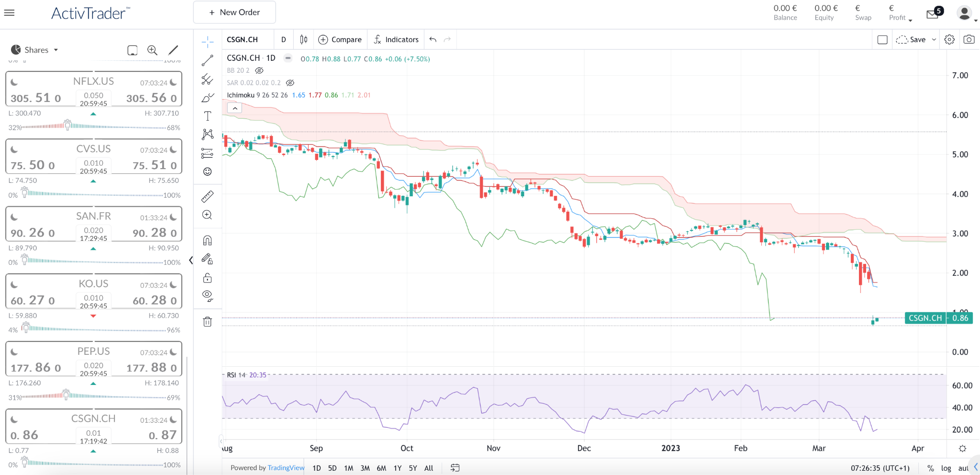Toggle hide all drawings eye icon
Screen dimensions: 980x475
[207, 296]
